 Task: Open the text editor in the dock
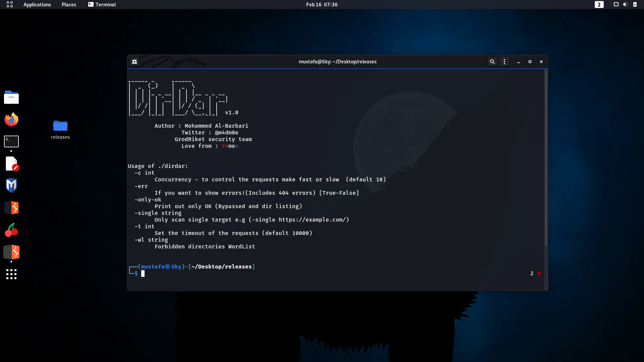pos(11,164)
